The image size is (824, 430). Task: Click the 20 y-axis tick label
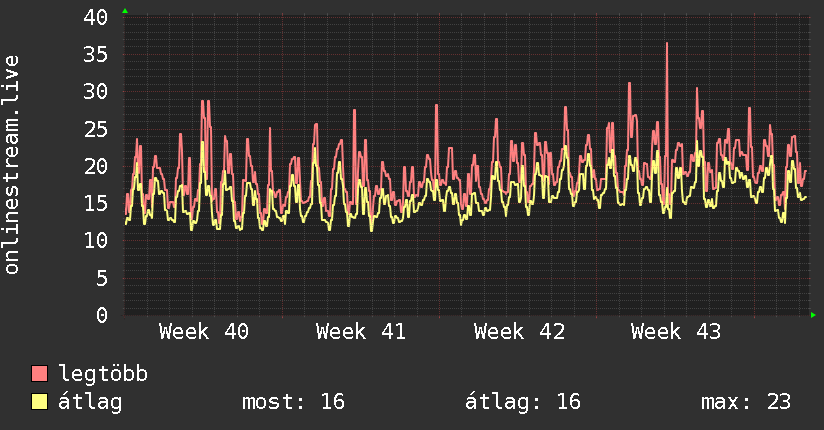pyautogui.click(x=96, y=167)
